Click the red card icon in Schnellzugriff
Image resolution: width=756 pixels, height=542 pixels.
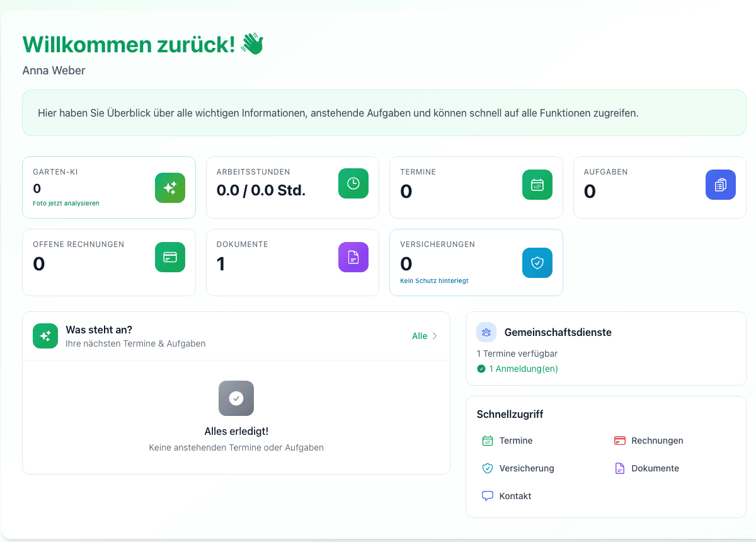(x=619, y=441)
